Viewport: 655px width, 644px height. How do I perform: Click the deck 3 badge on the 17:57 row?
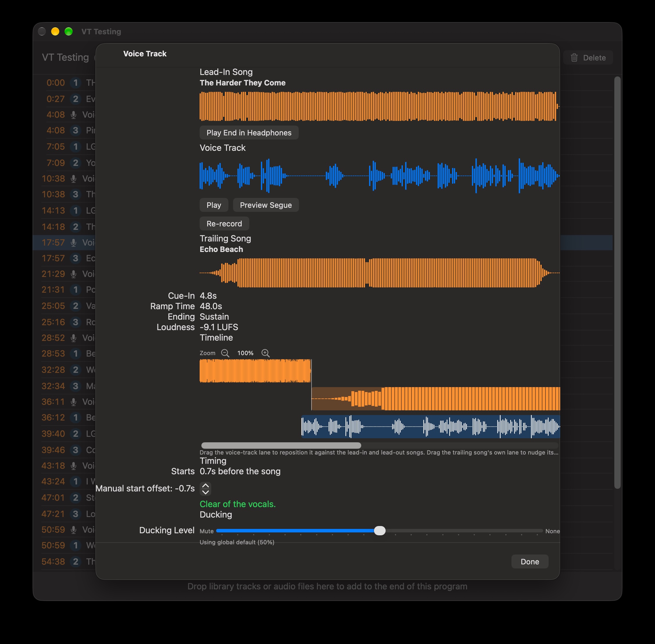(x=75, y=258)
